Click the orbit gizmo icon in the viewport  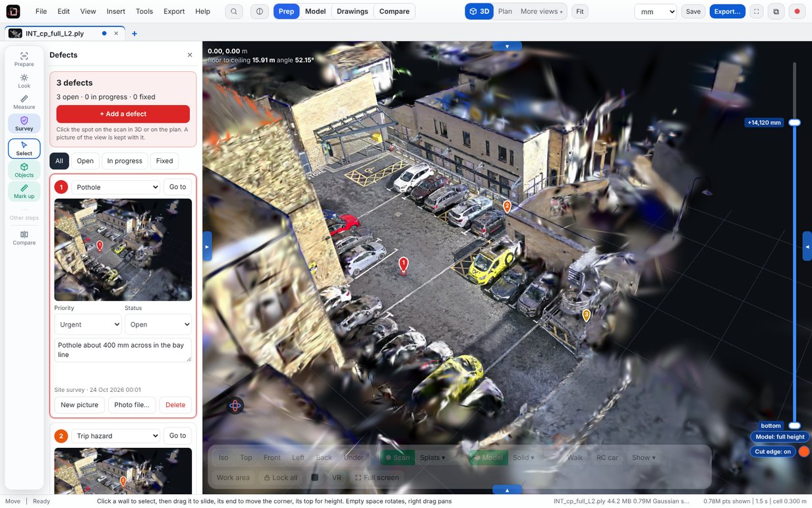(235, 405)
